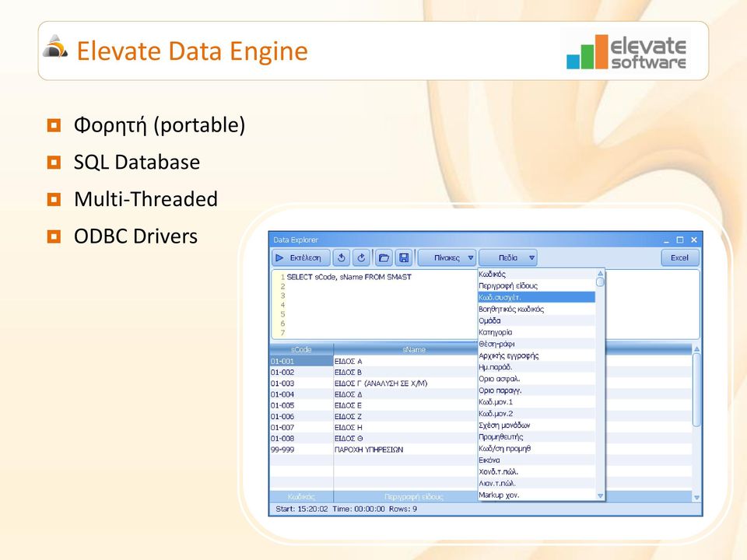The image size is (747, 560).
Task: Click the fields list scrollbar thumb
Action: click(600, 282)
